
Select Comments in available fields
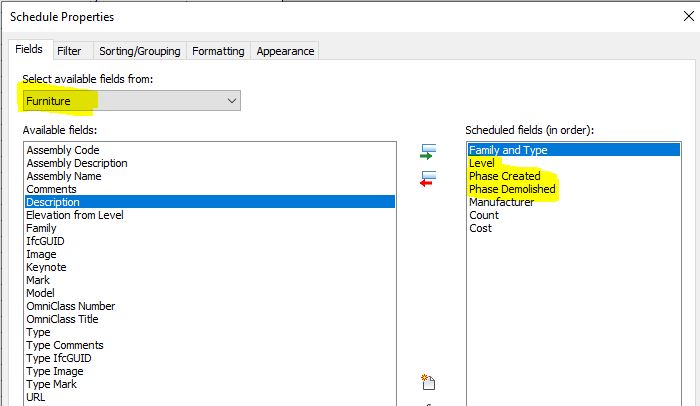pos(210,189)
